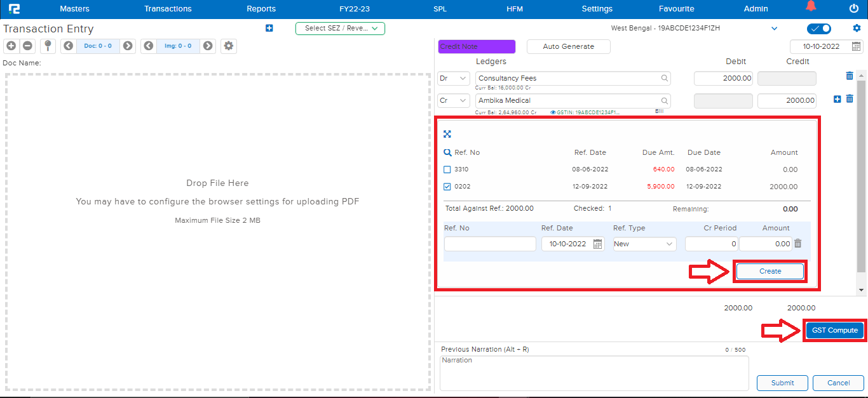Uncheck the 0202 reference checkbox
This screenshot has height=398, width=868.
coord(447,187)
